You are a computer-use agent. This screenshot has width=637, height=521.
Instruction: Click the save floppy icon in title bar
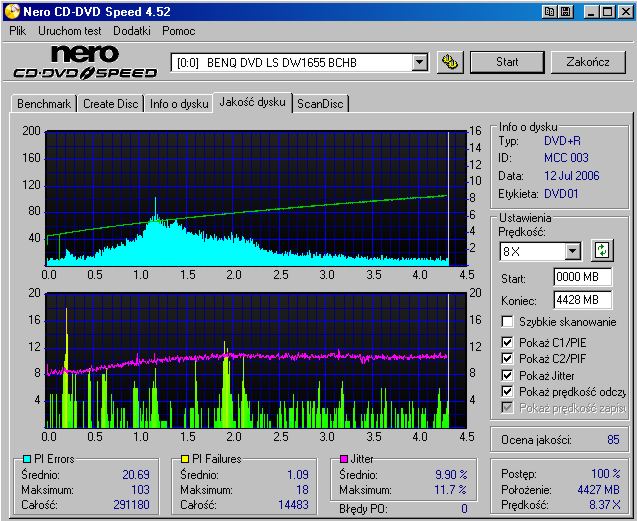565,12
